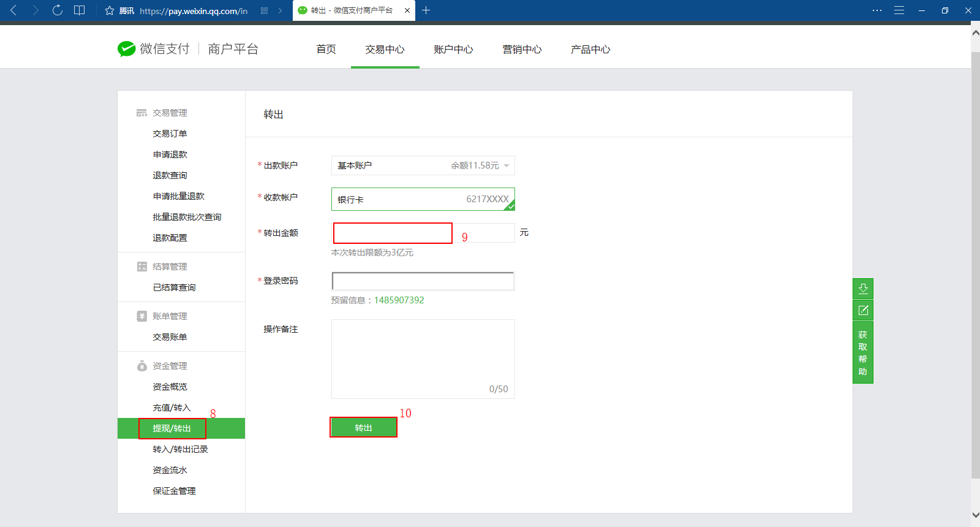Click the 资金管理 section icon

coord(141,366)
